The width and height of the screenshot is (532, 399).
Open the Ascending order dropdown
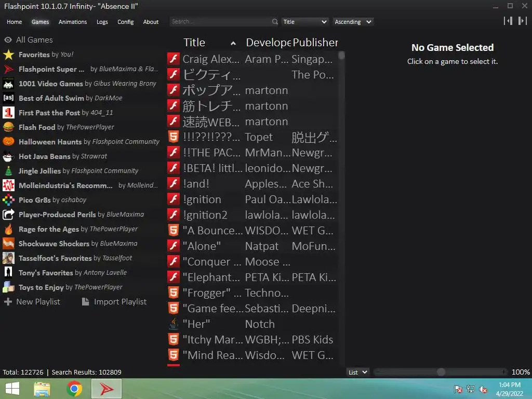coord(353,22)
